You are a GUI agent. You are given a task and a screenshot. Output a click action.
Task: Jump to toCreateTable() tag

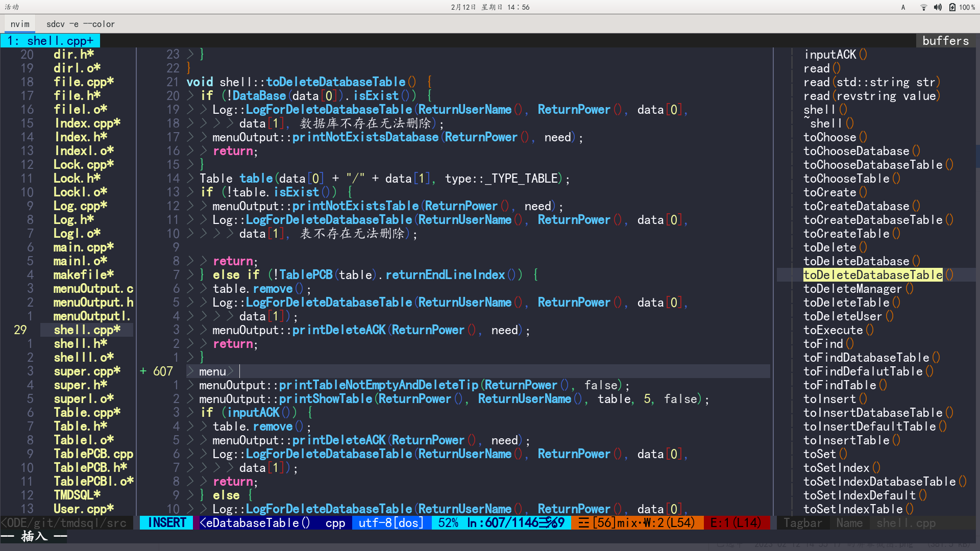852,234
